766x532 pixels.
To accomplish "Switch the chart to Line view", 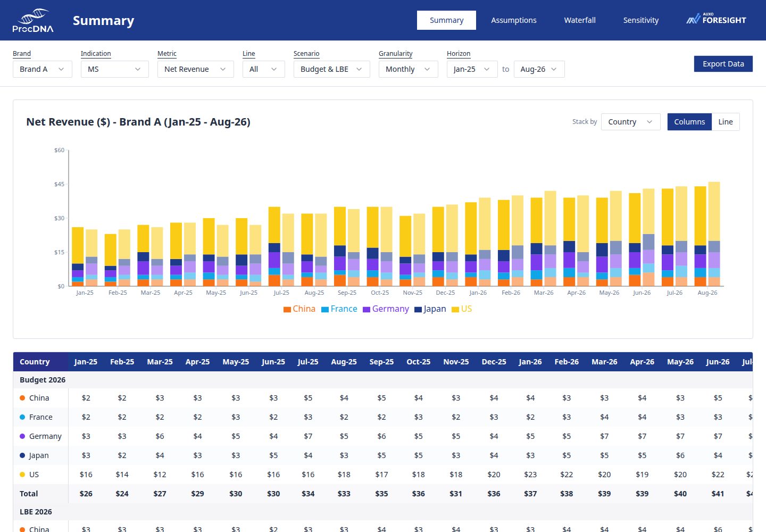I will (726, 122).
